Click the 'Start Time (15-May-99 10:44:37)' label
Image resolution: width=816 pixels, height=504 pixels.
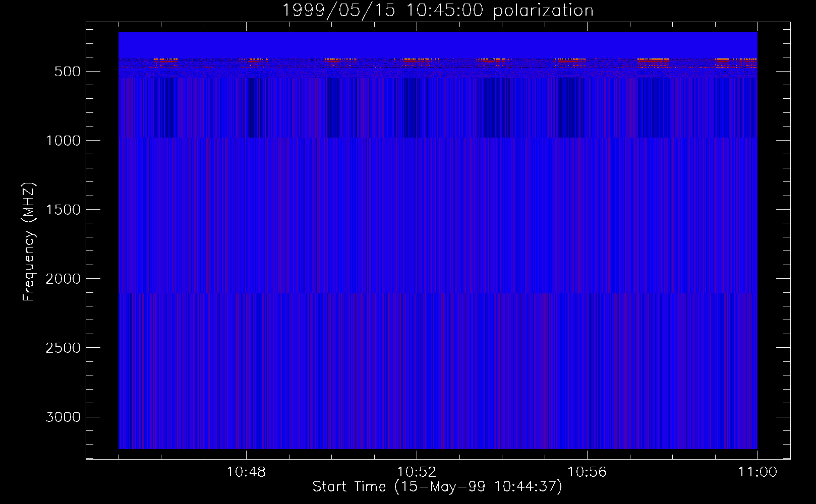(437, 487)
